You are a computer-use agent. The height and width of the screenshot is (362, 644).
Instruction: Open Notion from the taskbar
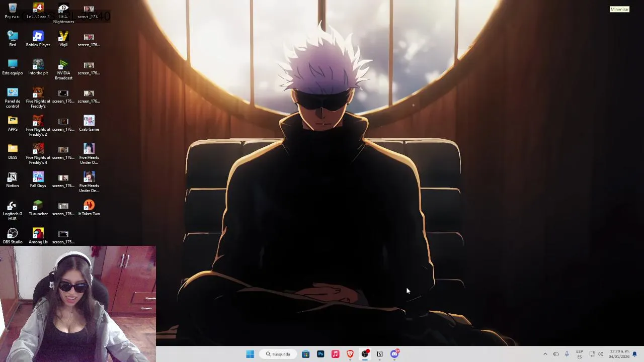pos(380,354)
